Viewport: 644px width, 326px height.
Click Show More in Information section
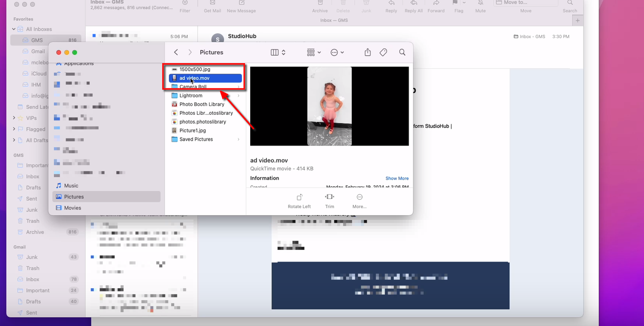(397, 178)
